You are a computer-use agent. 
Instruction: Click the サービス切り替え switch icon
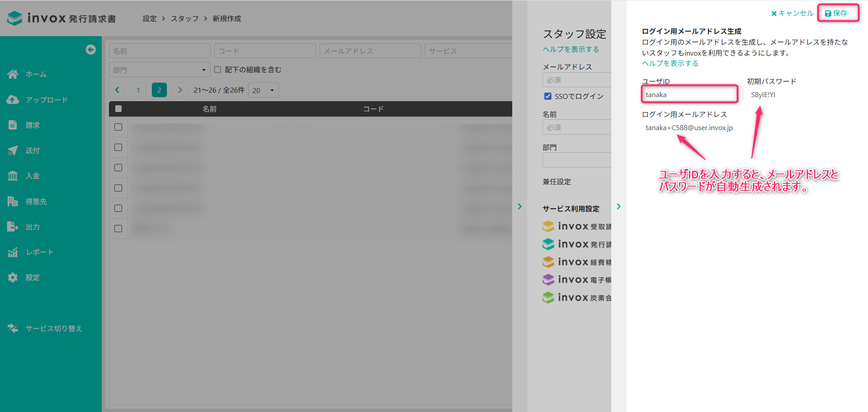(13, 328)
